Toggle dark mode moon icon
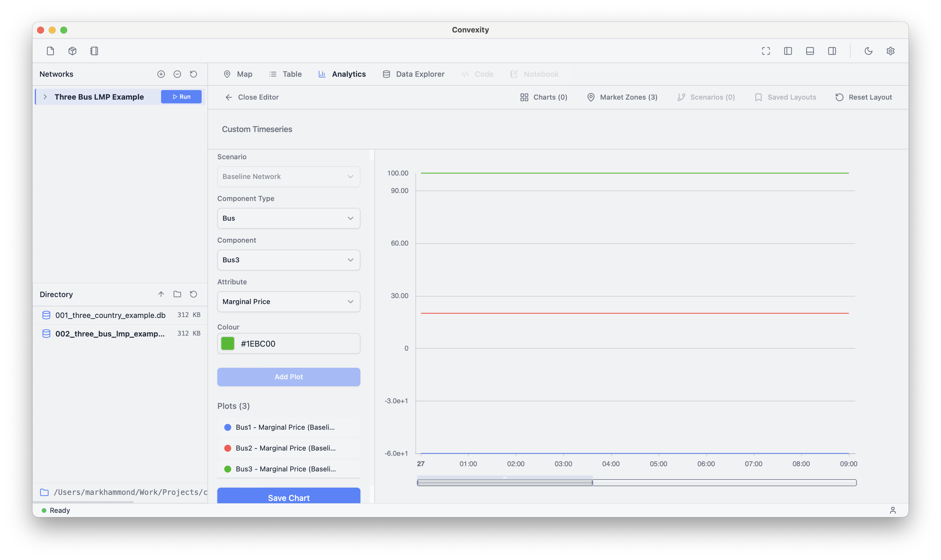941x560 pixels. [868, 51]
